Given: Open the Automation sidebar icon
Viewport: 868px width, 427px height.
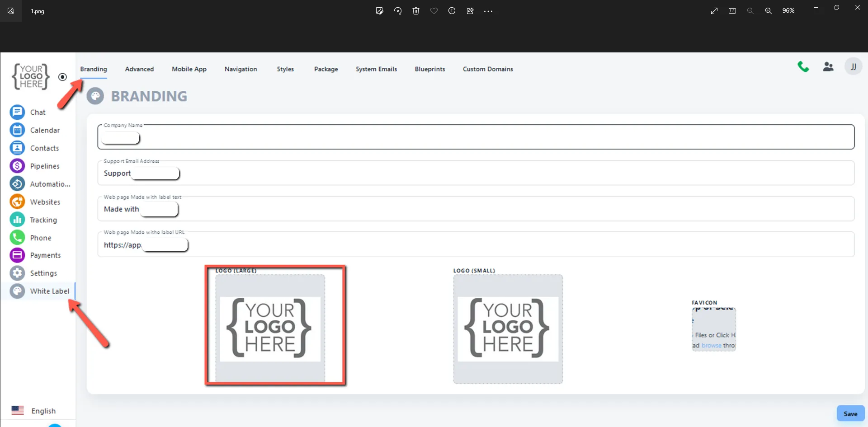Looking at the screenshot, I should [x=17, y=184].
